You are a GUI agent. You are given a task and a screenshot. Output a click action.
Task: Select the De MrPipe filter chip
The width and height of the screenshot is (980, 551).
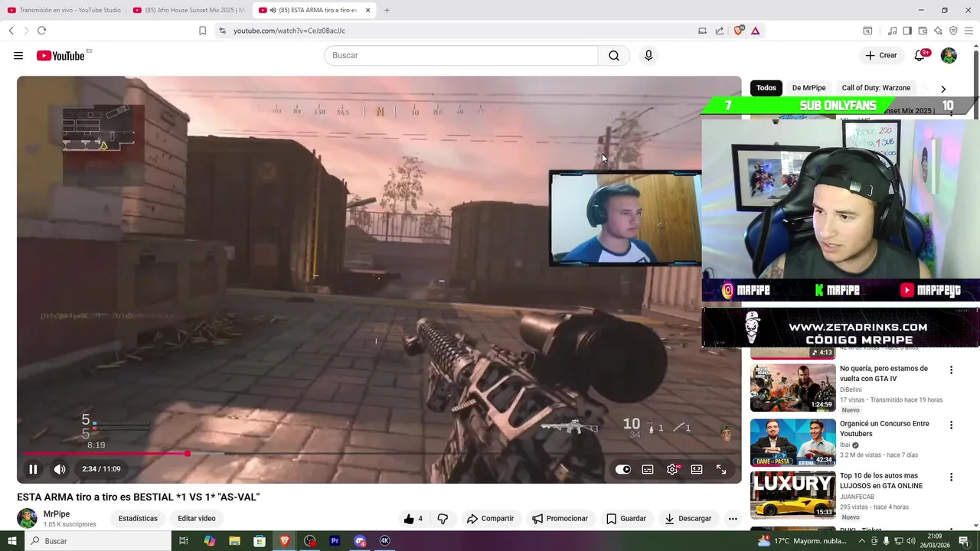pyautogui.click(x=808, y=88)
